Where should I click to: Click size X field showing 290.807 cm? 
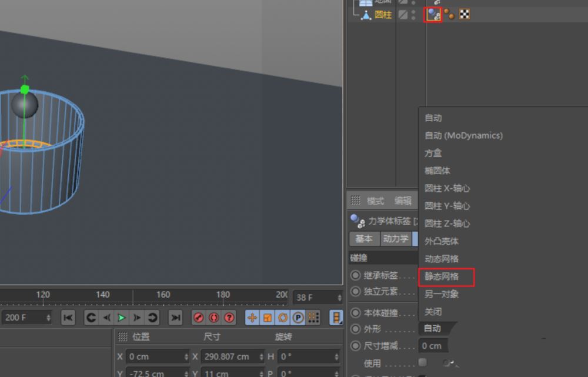(x=232, y=356)
